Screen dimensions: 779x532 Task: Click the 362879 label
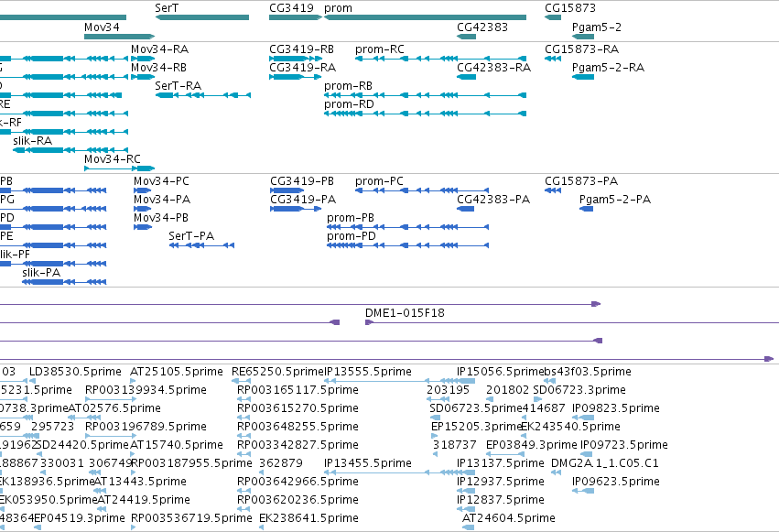pyautogui.click(x=281, y=463)
